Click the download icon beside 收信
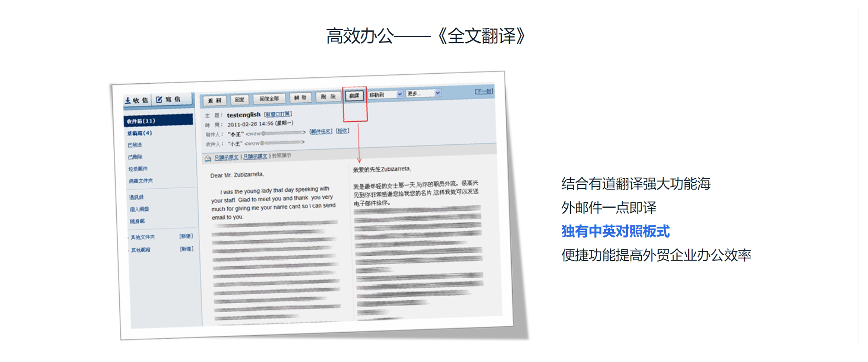Screen dimensions: 868x362 (x=128, y=100)
